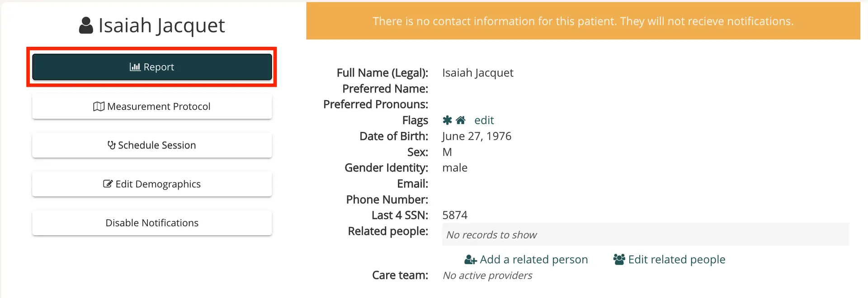Open Edit related people
Screen dimensions: 868x298
(x=677, y=259)
